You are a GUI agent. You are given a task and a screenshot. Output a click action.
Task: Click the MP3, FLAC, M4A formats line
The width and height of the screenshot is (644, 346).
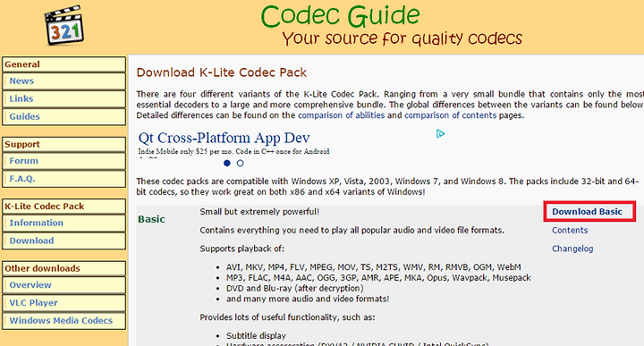378,278
